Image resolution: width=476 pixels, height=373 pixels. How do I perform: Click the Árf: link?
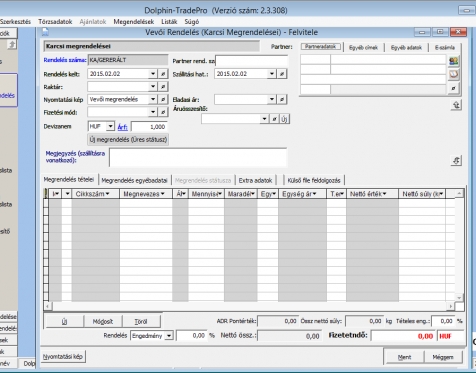[x=122, y=127]
